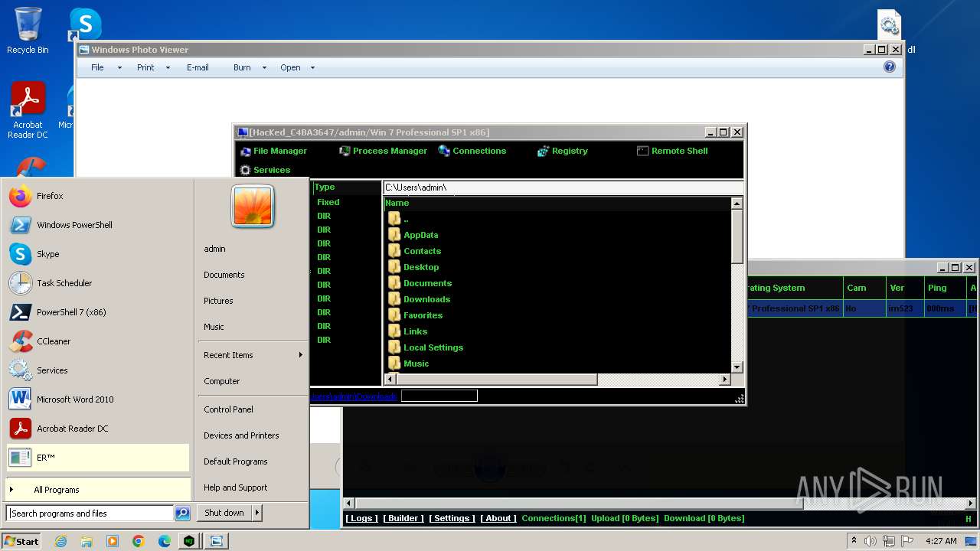980x551 pixels.
Task: Open Recycle Bin on the desktop
Action: tap(27, 31)
